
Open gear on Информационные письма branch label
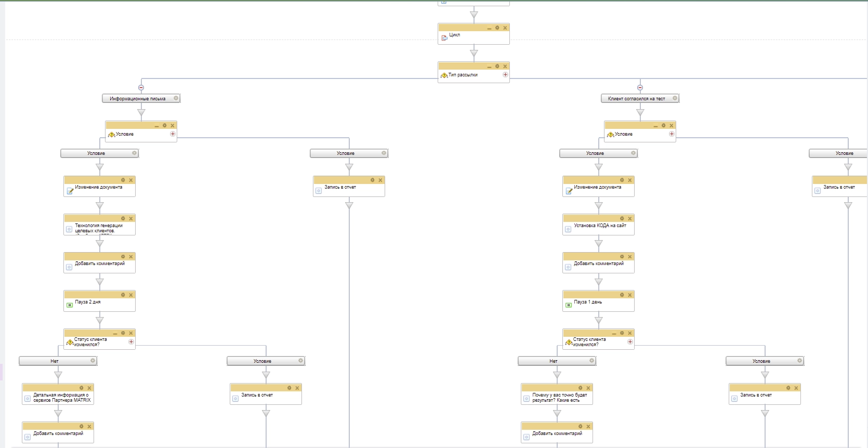176,98
